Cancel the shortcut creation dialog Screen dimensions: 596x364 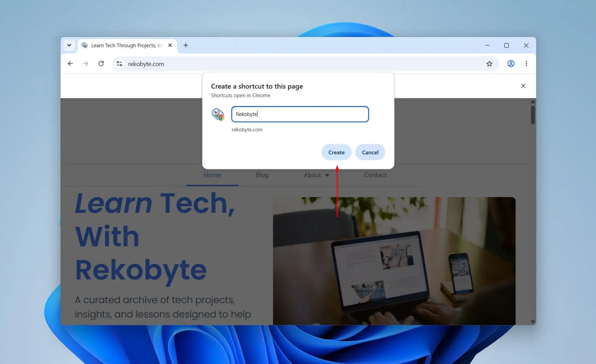[x=370, y=152]
